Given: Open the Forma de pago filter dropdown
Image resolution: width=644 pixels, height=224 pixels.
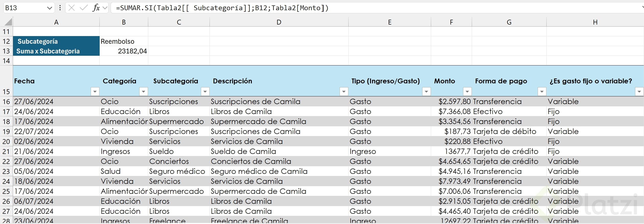Looking at the screenshot, I should 542,92.
